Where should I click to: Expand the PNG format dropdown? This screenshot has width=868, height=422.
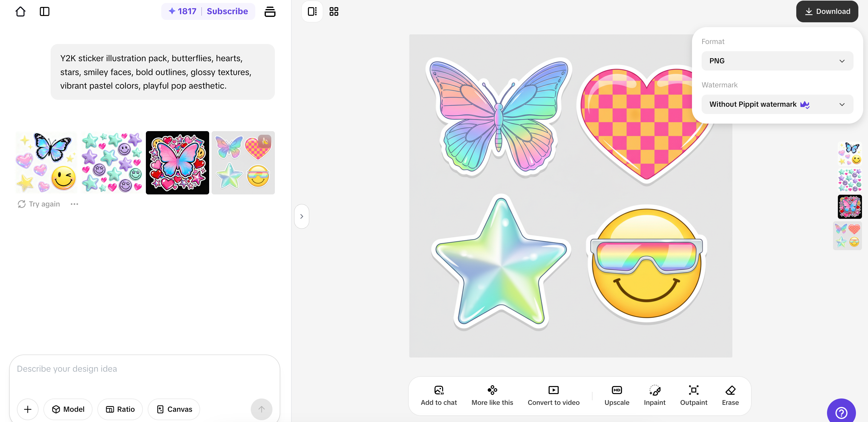point(777,61)
